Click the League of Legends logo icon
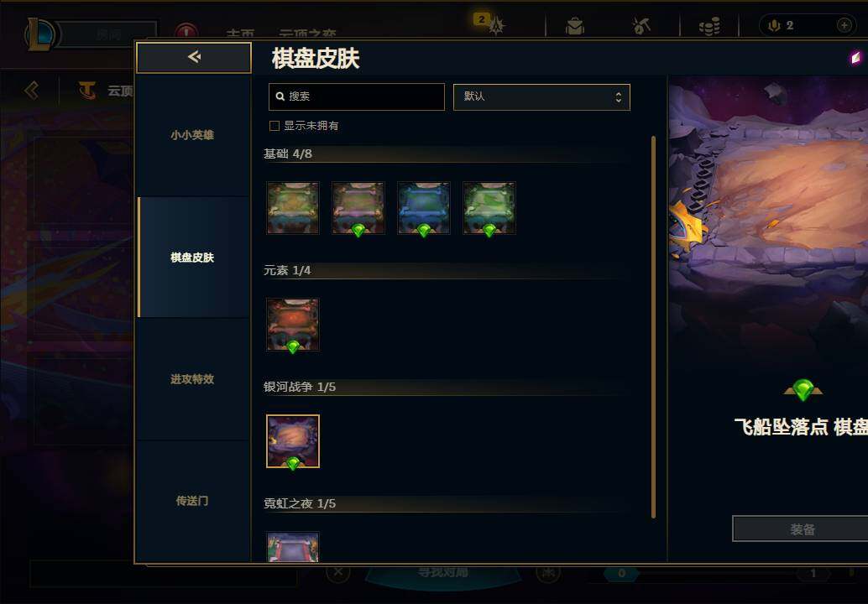This screenshot has width=868, height=604. pyautogui.click(x=40, y=34)
